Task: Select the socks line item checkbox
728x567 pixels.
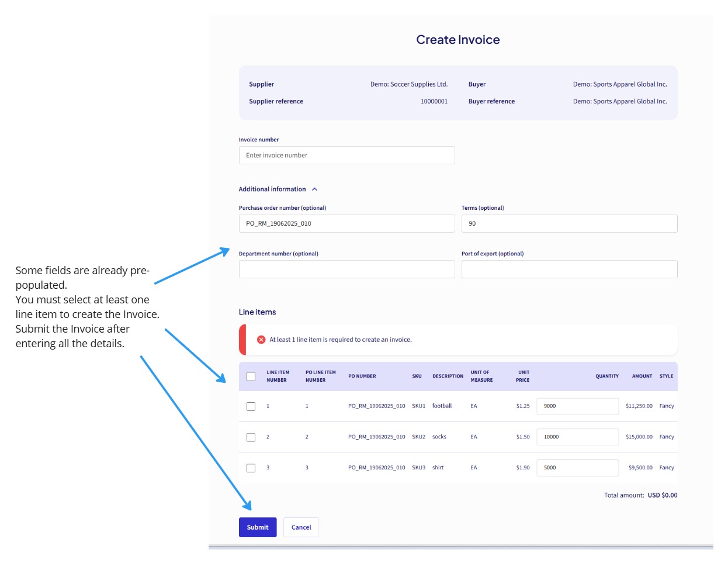Action: coord(251,437)
